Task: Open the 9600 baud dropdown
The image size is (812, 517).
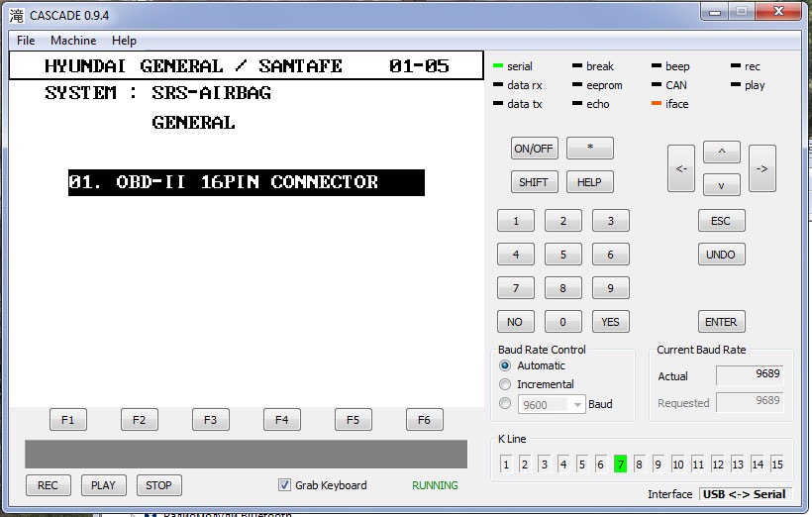Action: 552,404
